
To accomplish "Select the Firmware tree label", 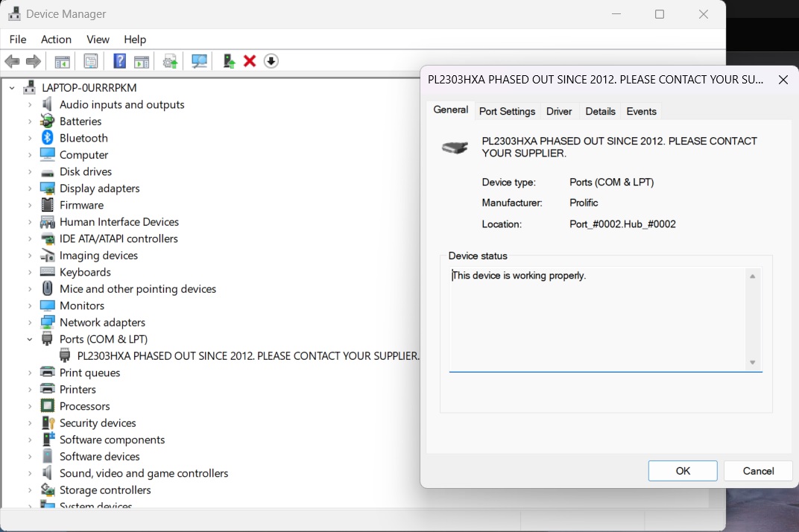I will pos(81,205).
